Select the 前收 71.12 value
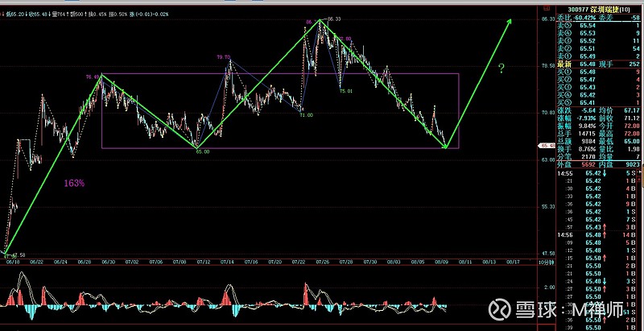644x331 pixels. click(634, 118)
